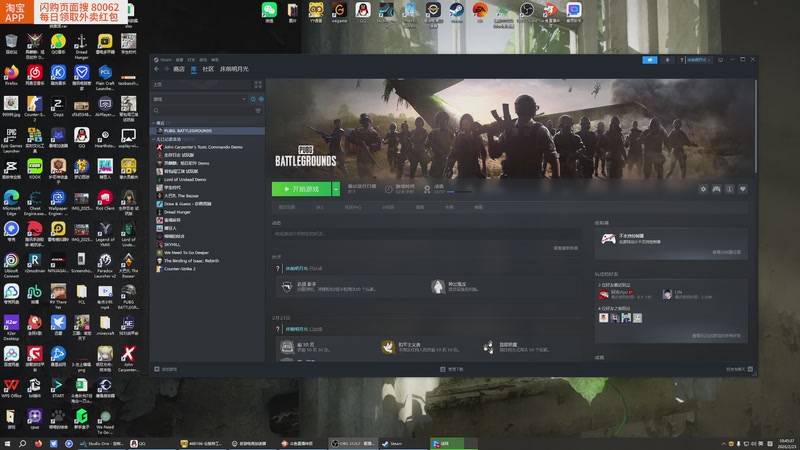Open the Wallpaper Engine desktop shortcut
Image resolution: width=800 pixels, height=450 pixels.
[x=58, y=202]
